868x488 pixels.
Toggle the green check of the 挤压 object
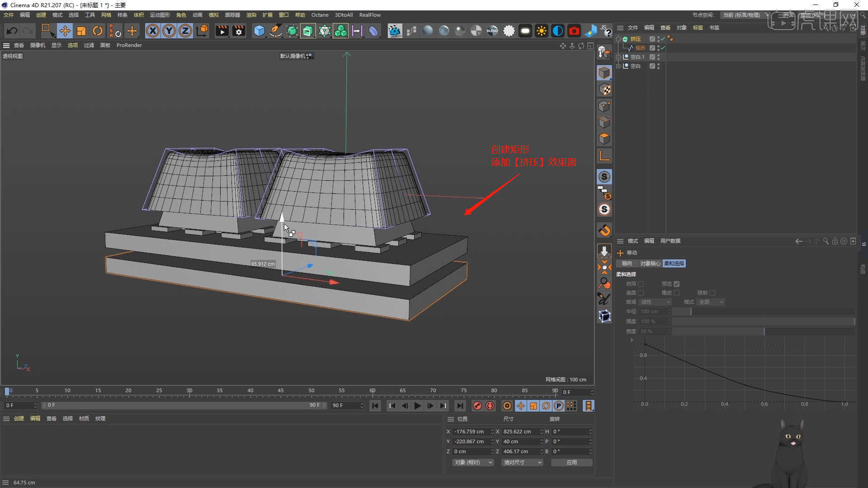pyautogui.click(x=663, y=39)
